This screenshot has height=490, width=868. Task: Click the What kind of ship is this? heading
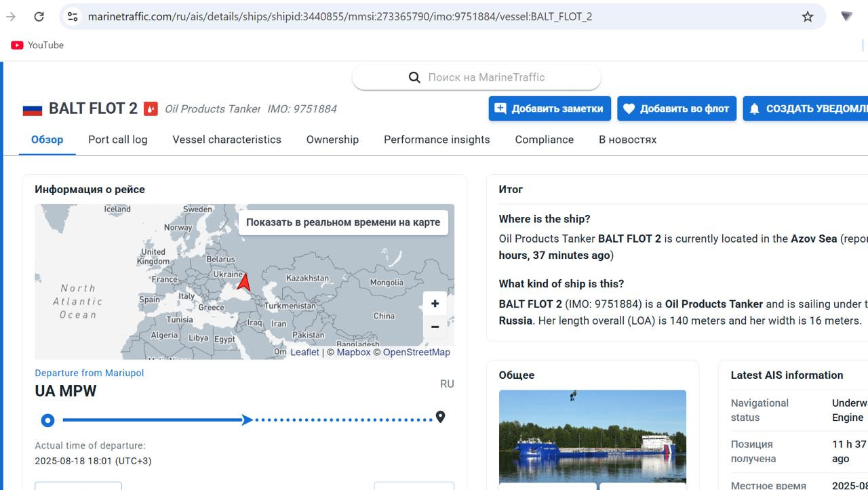point(561,283)
